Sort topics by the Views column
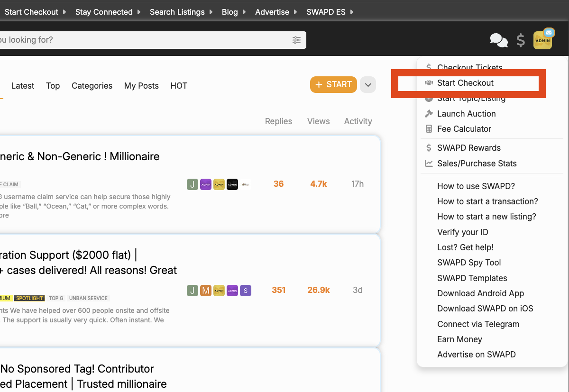This screenshot has height=392, width=569. tap(318, 121)
